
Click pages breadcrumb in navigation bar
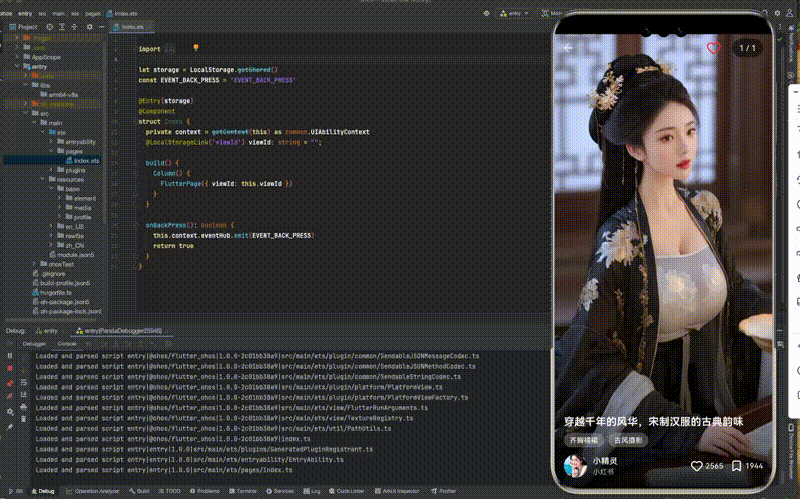92,14
